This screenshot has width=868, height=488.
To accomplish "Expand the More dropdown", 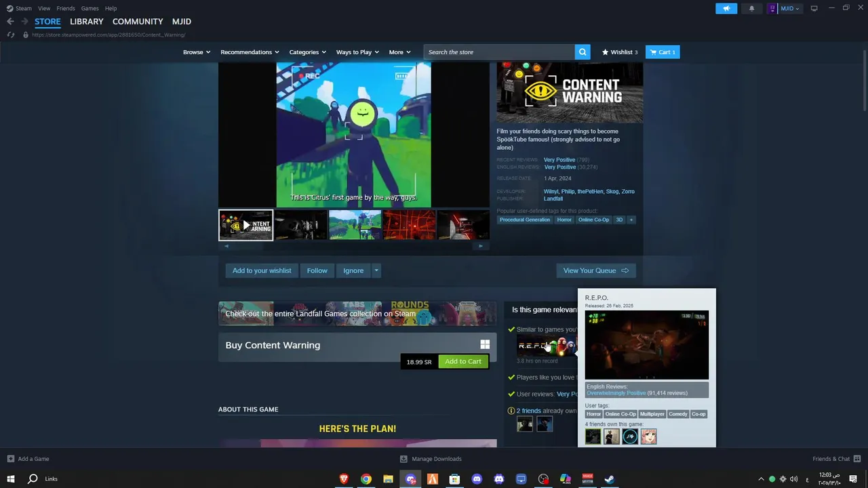I will coord(400,52).
